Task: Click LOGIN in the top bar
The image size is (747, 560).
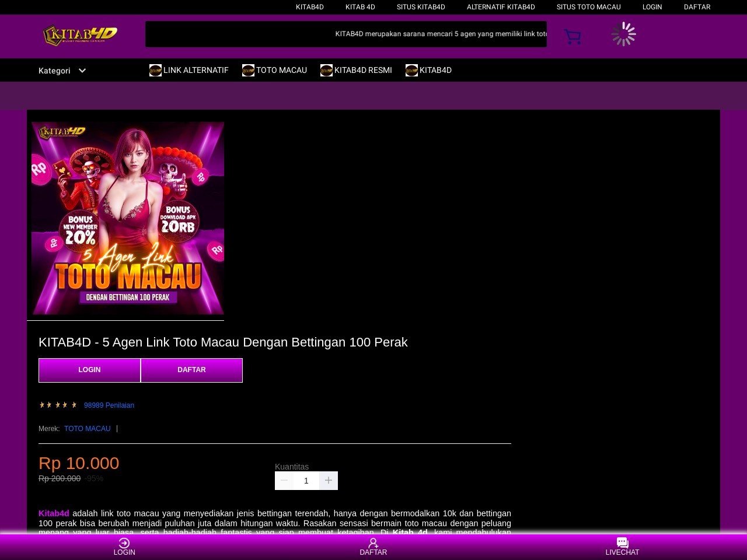Action: point(652,7)
